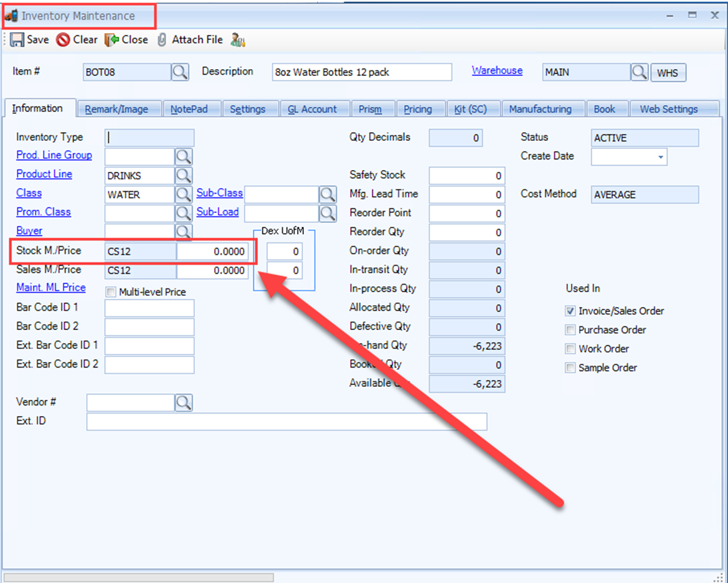This screenshot has height=583, width=728.
Task: Click the Prod. Line Group link
Action: click(54, 155)
